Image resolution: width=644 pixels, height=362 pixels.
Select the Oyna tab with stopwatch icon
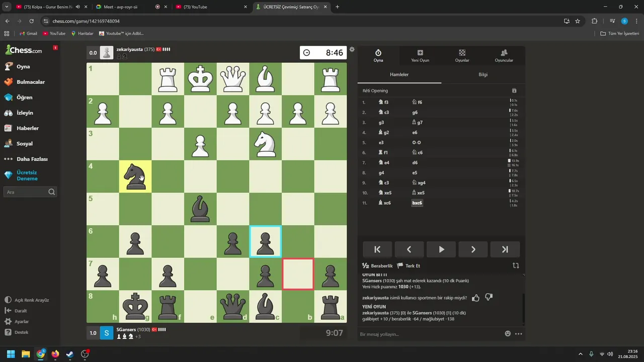coord(378,56)
